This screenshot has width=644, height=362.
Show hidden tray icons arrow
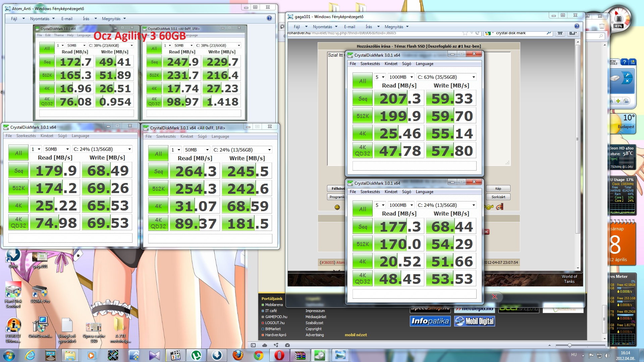(583, 355)
